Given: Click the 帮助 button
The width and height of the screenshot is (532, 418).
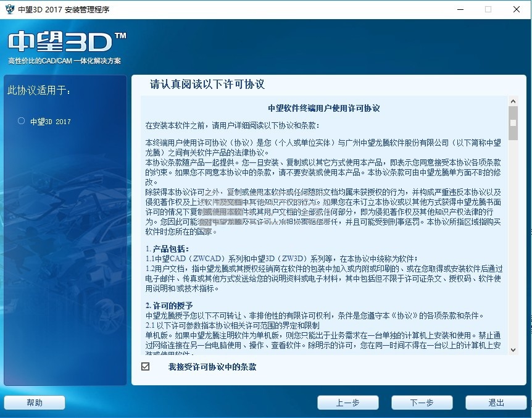Looking at the screenshot, I should 34,402.
